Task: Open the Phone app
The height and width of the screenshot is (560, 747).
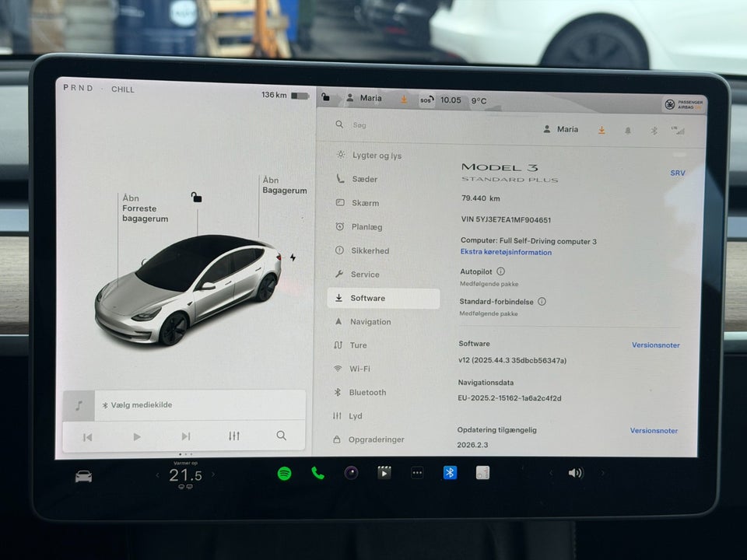Action: 317,472
